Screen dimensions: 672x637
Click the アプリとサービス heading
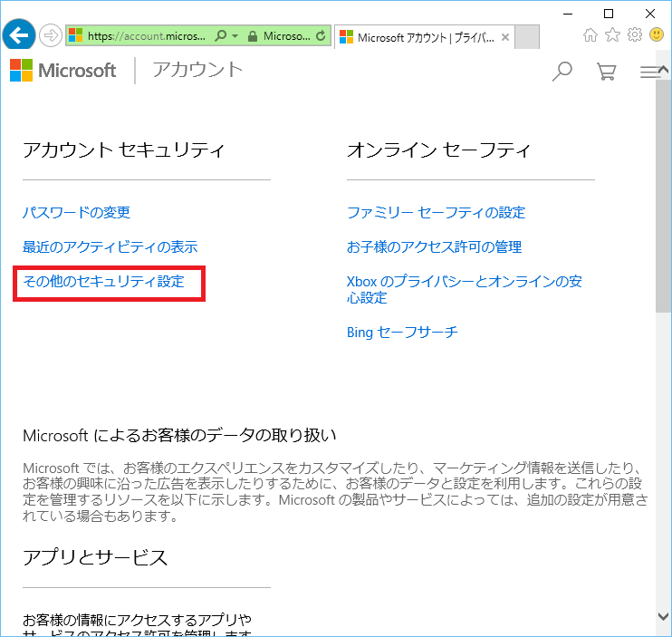click(x=95, y=557)
